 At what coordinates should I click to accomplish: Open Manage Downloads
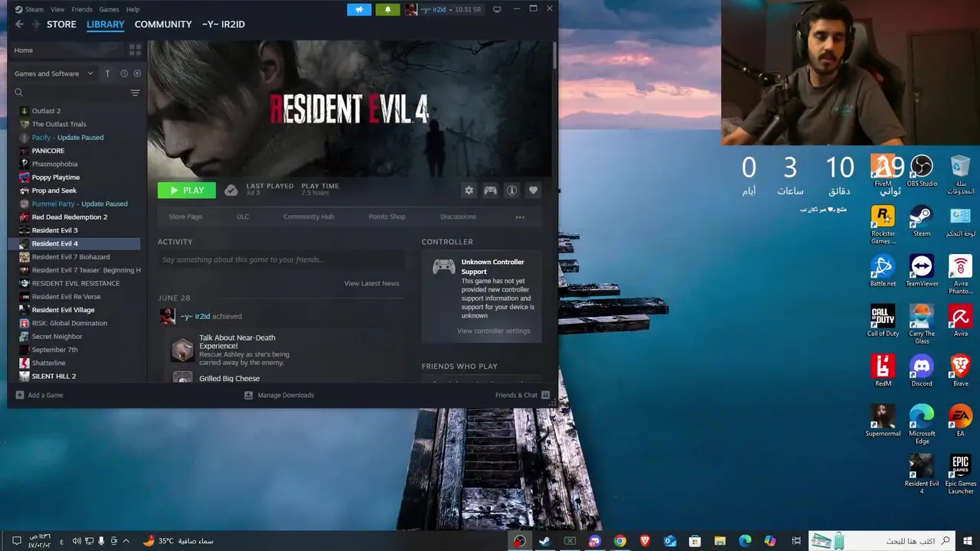(279, 395)
